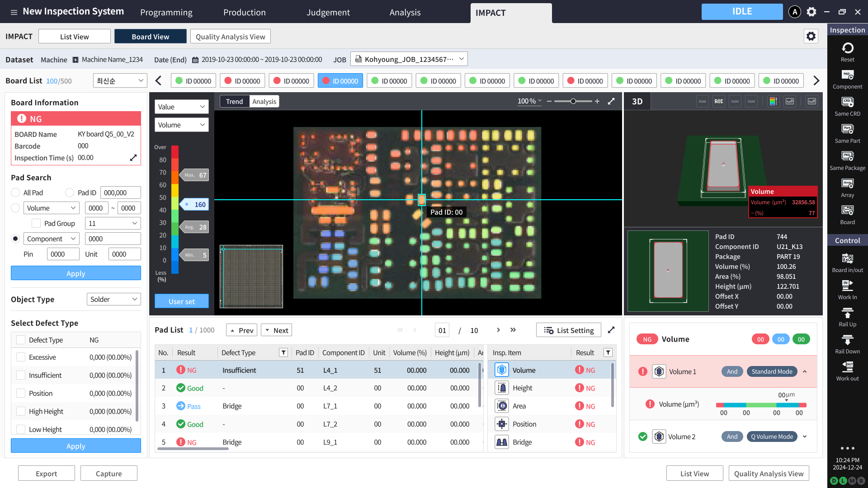Click the Pad ID input field

121,192
